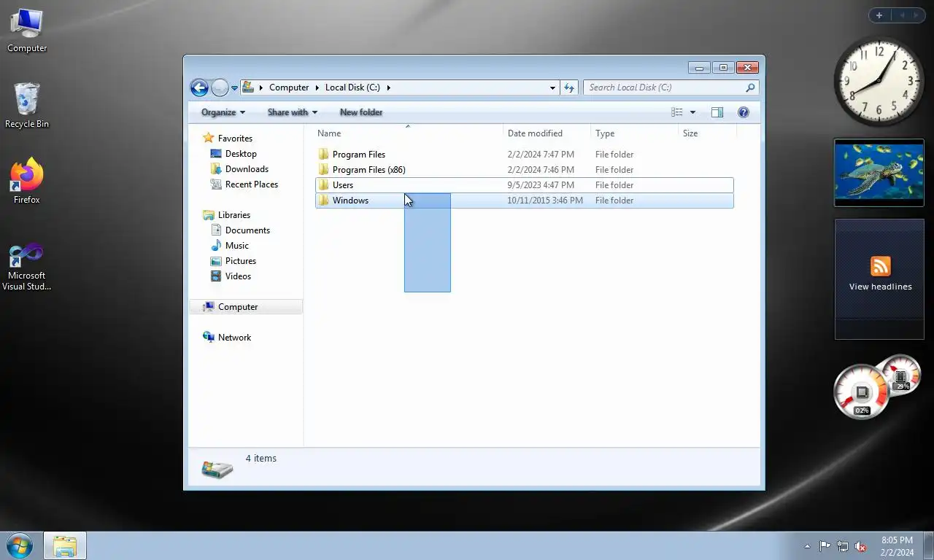
Task: Open the view options dropdown arrow
Action: [x=692, y=112]
